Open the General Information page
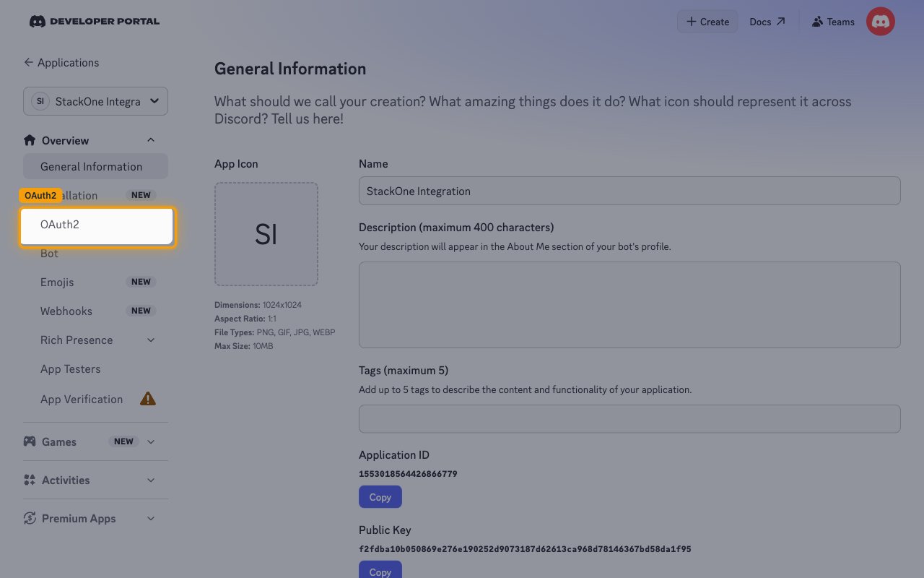 tap(96, 166)
